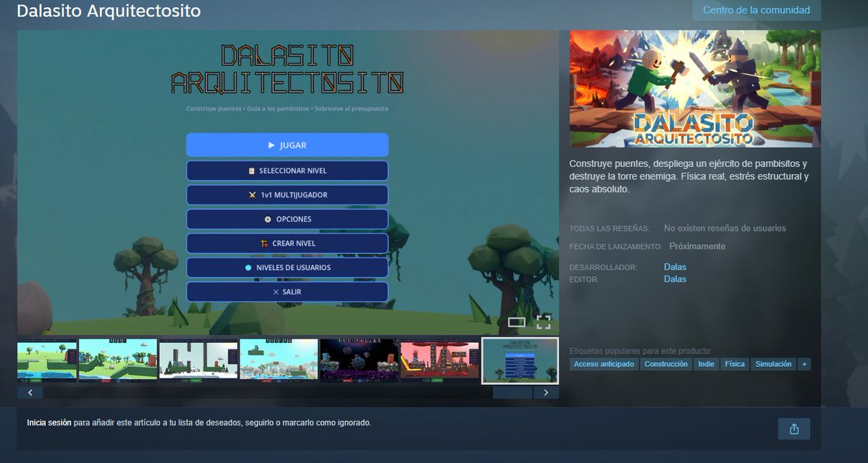Click NIVELES DE USUARIOS in the screenshot
868x463 pixels.
287,267
